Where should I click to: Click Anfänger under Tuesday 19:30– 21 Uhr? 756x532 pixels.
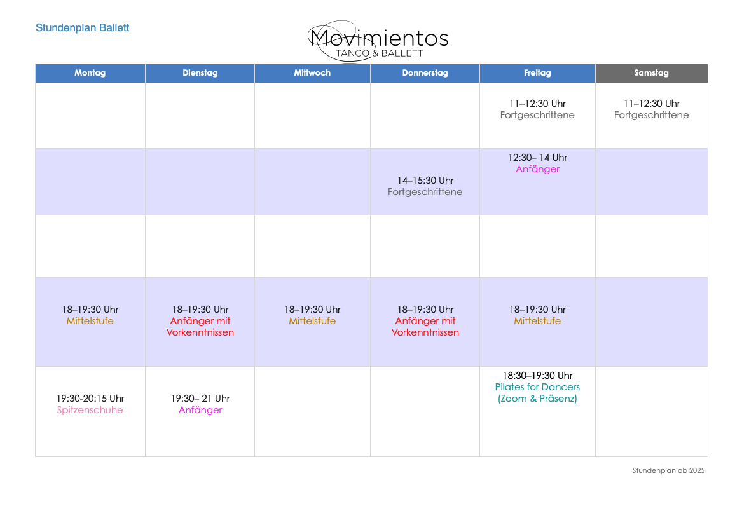point(200,411)
